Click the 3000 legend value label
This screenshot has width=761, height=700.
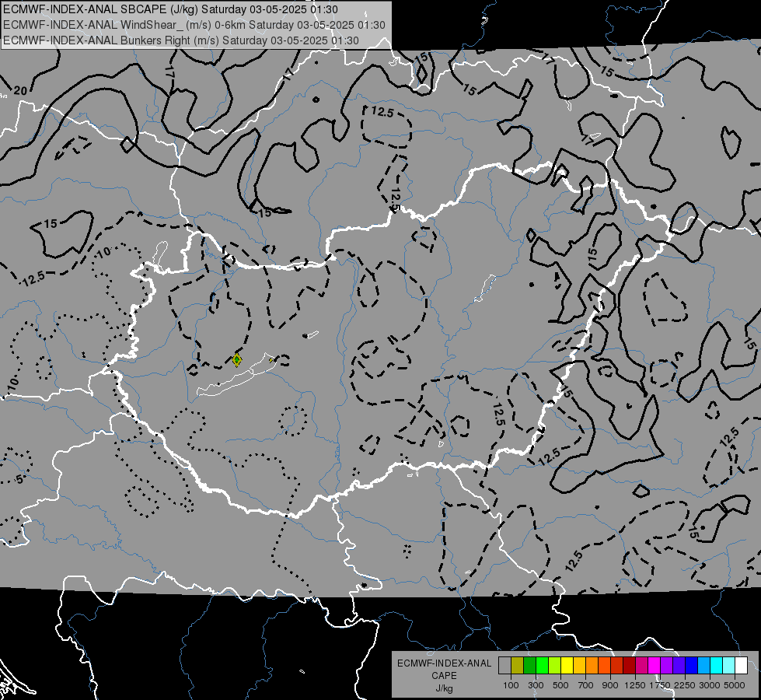coord(710,685)
